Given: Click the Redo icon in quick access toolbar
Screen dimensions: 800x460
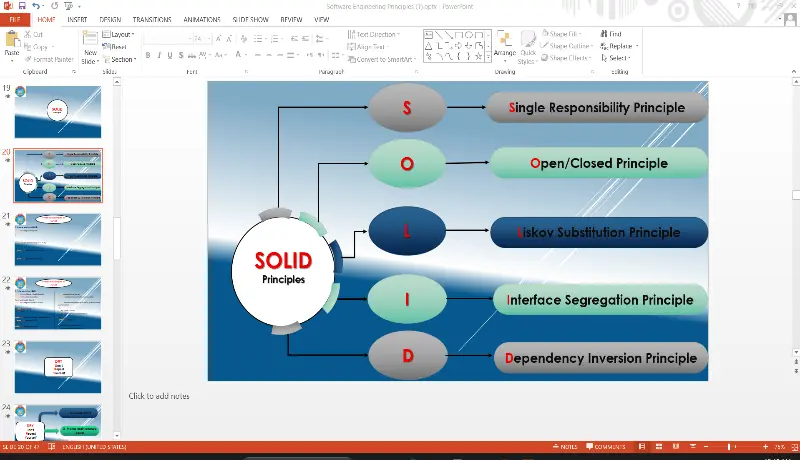Looking at the screenshot, I should click(x=54, y=6).
